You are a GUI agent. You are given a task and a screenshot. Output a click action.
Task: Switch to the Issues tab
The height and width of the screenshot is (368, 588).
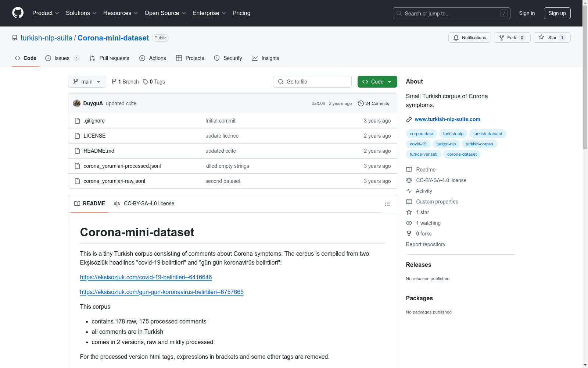point(62,58)
